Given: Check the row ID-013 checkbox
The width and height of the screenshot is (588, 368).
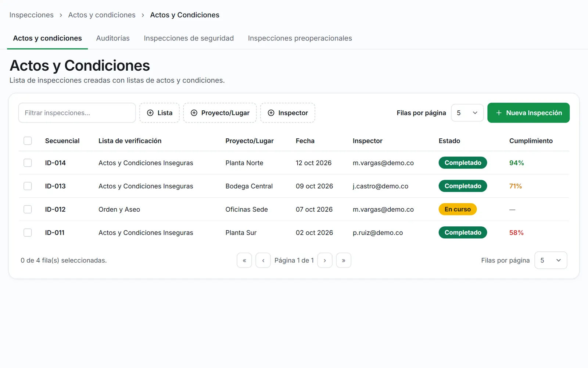Looking at the screenshot, I should (28, 186).
